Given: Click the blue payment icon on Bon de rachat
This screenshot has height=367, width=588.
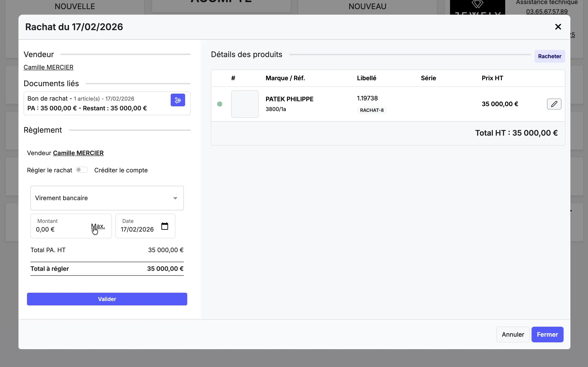Looking at the screenshot, I should point(178,100).
